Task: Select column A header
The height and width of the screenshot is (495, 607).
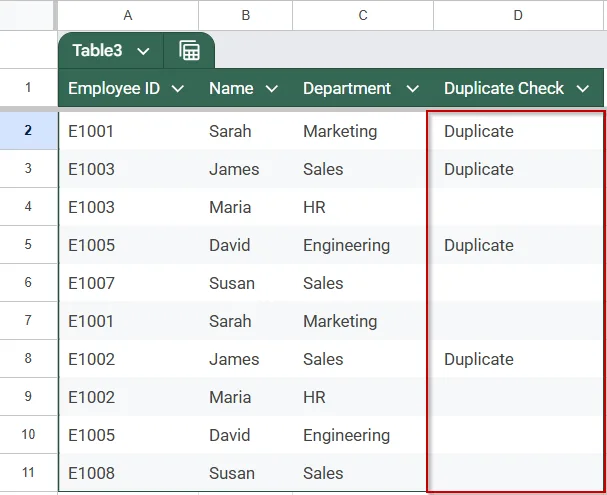Action: (128, 15)
